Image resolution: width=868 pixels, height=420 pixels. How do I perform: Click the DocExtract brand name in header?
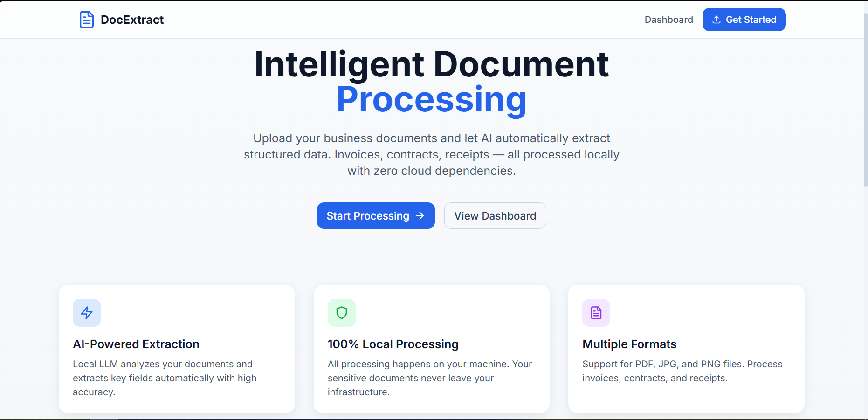pos(132,20)
